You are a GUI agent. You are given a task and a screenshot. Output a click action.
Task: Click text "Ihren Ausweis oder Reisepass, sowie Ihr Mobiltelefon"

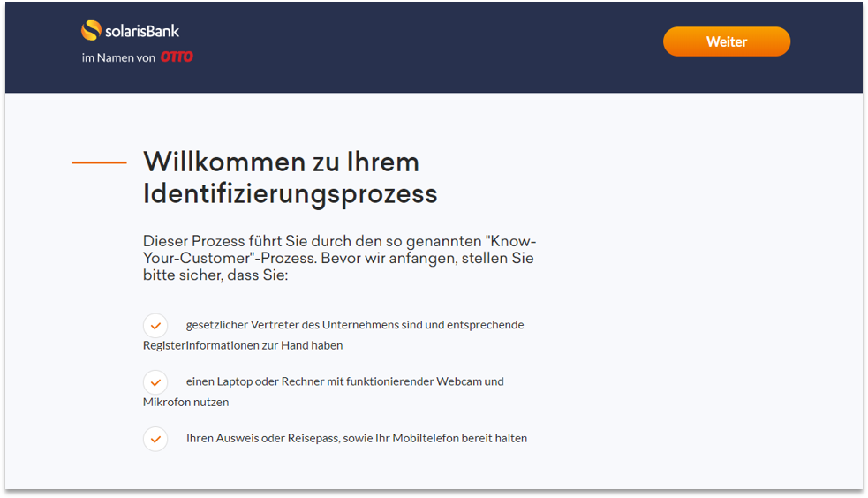pyautogui.click(x=322, y=438)
